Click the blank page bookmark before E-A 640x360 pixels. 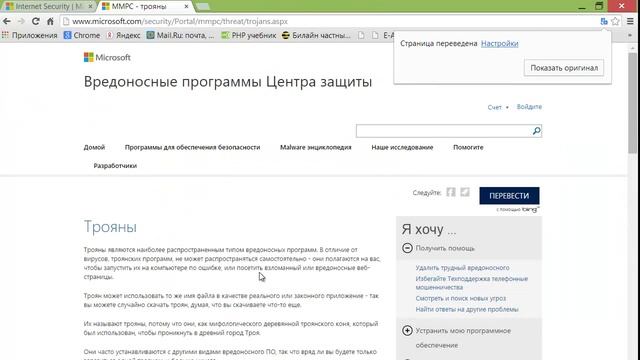tap(375, 36)
